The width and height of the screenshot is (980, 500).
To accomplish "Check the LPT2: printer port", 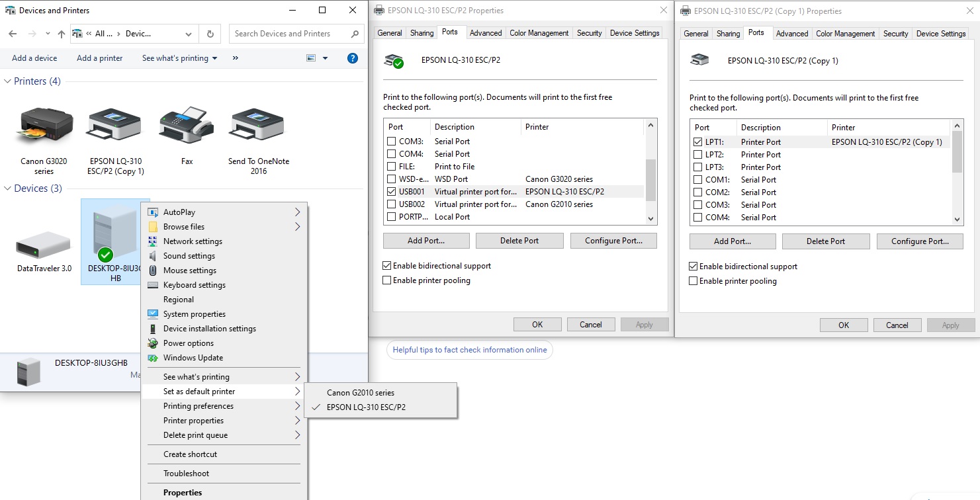I will [x=698, y=155].
